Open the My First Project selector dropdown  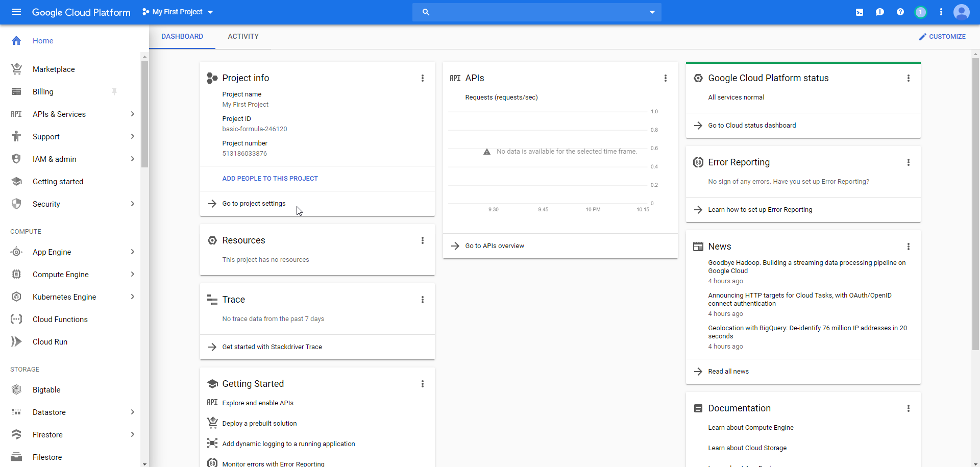pos(178,12)
